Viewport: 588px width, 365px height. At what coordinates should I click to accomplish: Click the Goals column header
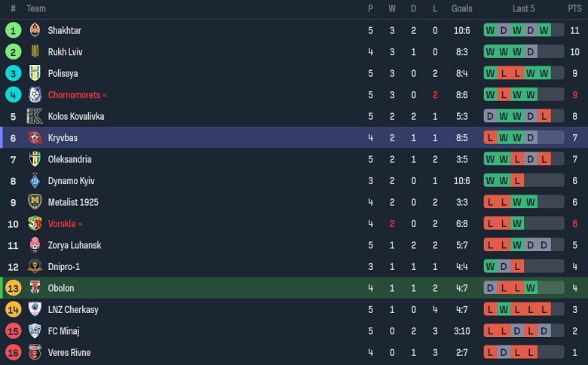(462, 9)
